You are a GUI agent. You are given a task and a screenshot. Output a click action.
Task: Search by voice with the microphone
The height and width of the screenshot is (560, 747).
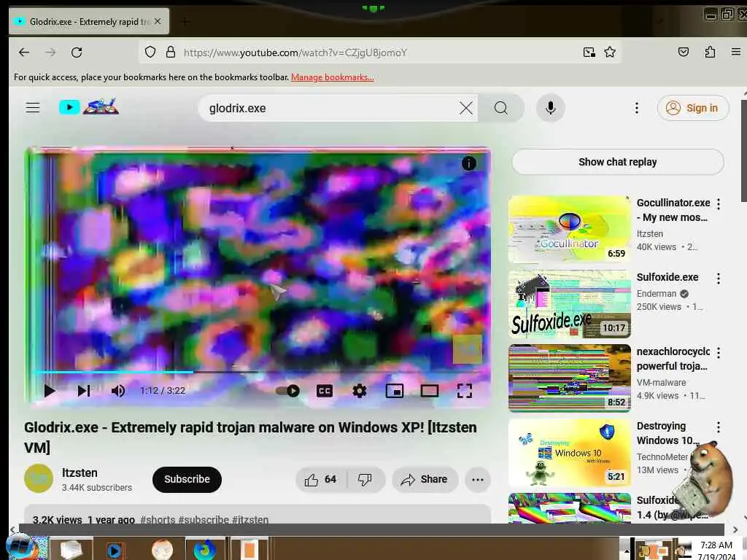tap(550, 108)
